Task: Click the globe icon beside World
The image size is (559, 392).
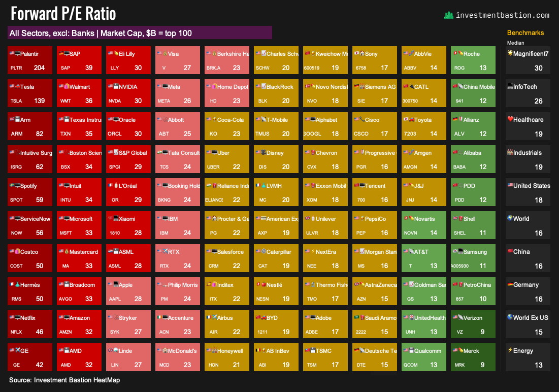Action: (510, 218)
